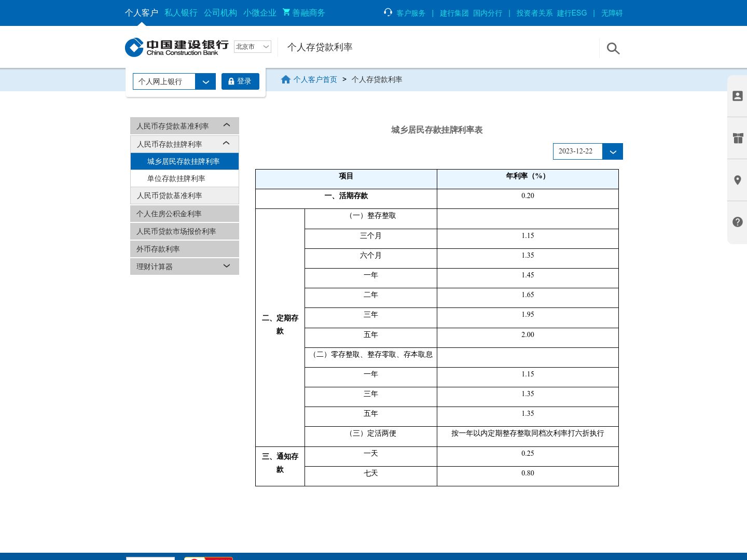Screen dimensions: 747x560
Task: Collapse the 人民币存款挂牌利率 submenu
Action: coord(226,143)
